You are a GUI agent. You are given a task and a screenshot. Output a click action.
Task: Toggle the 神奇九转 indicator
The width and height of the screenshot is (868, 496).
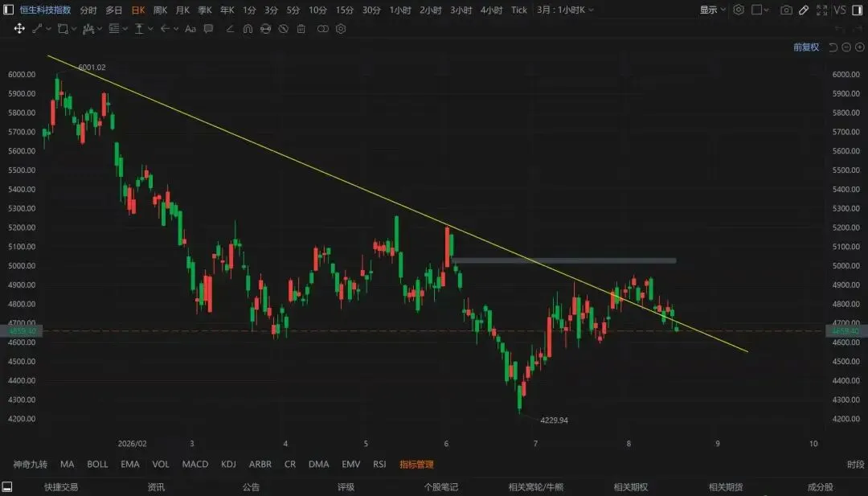31,465
